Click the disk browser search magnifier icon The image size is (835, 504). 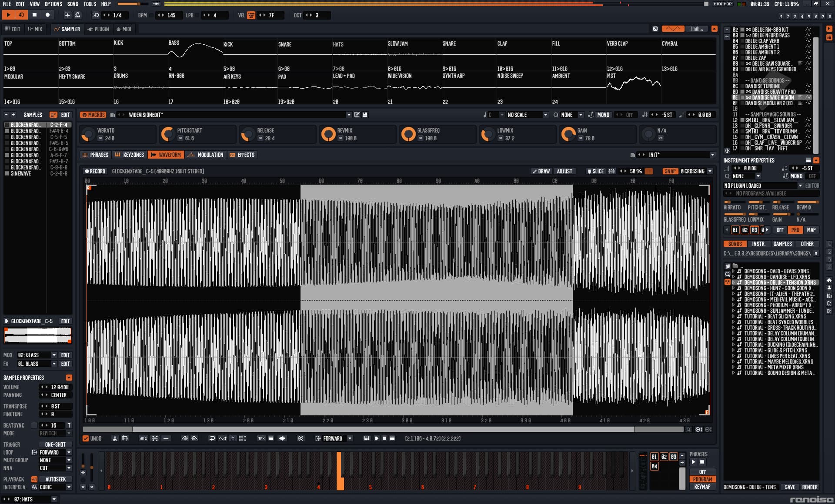(x=727, y=274)
